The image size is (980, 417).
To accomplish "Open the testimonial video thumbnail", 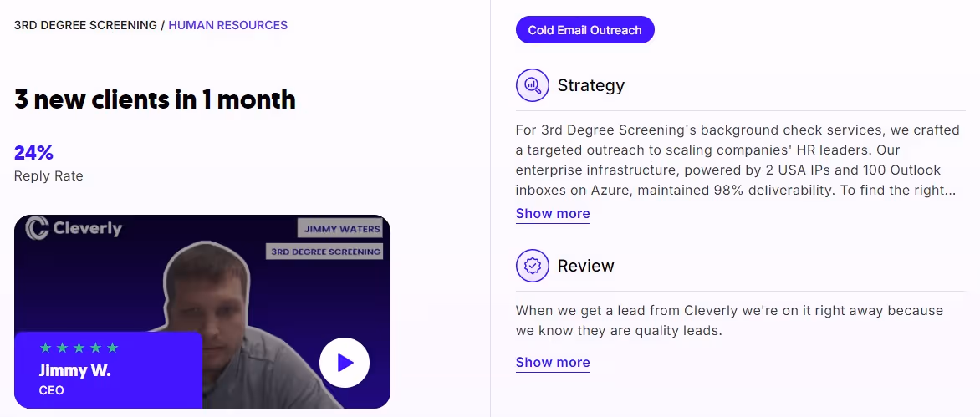I will click(x=202, y=312).
